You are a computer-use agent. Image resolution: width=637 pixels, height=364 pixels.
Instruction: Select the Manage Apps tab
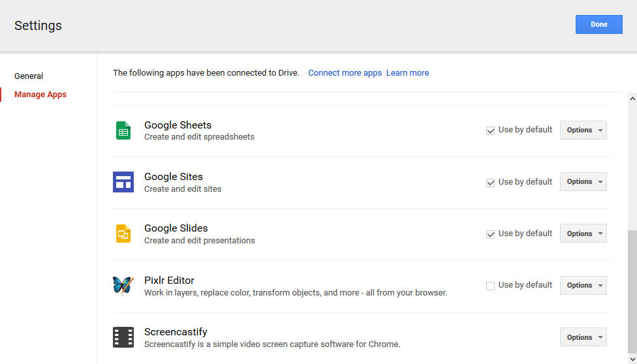click(x=40, y=94)
